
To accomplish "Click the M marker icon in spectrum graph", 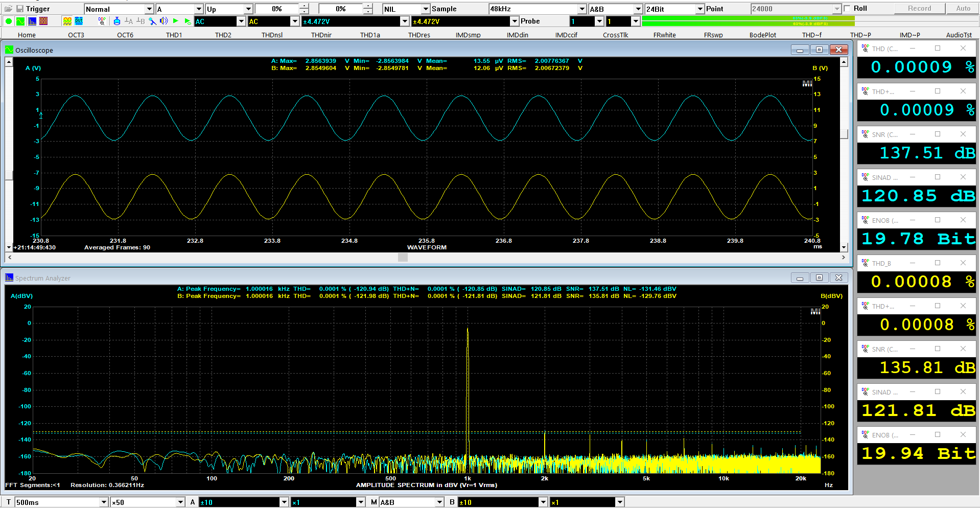I will (x=815, y=311).
